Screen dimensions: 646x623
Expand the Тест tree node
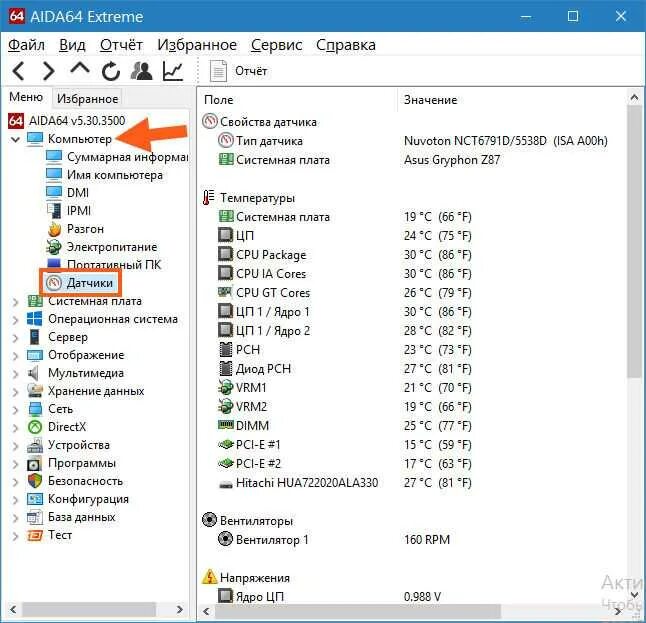click(15, 536)
